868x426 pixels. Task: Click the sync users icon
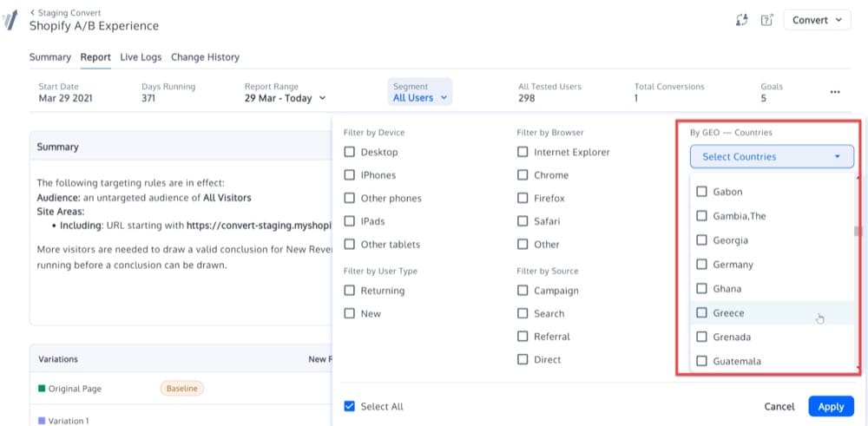741,21
